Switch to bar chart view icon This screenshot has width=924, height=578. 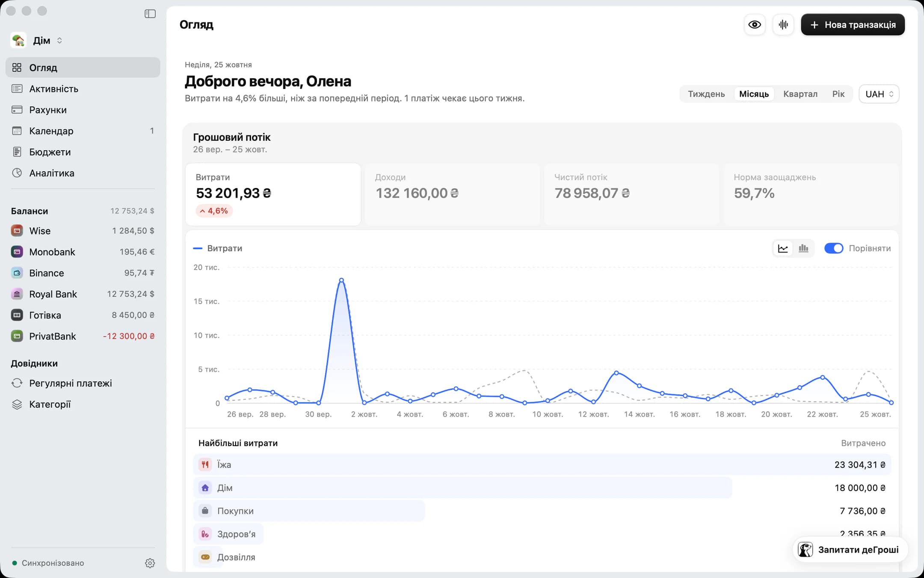point(803,248)
